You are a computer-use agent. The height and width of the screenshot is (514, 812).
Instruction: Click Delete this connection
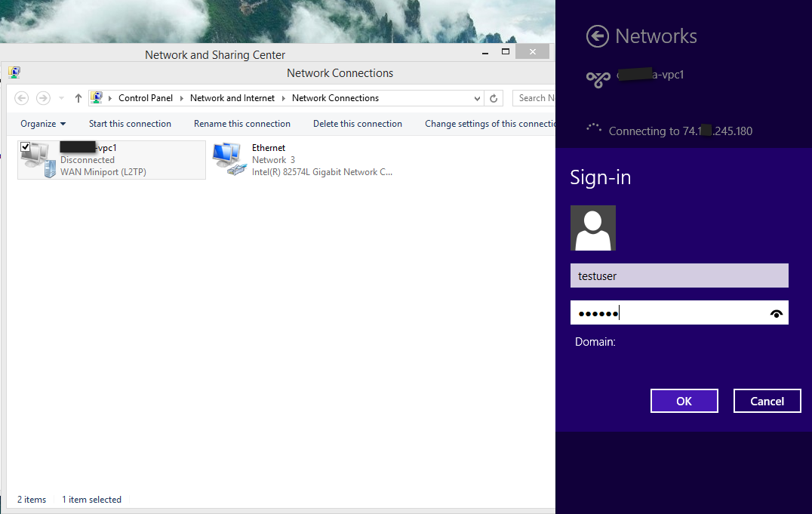coord(357,123)
